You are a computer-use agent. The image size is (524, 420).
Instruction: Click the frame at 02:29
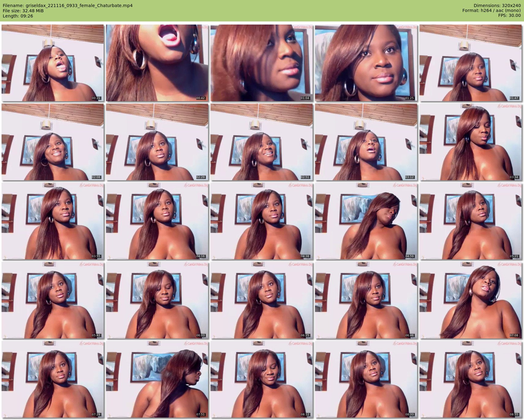(x=157, y=142)
